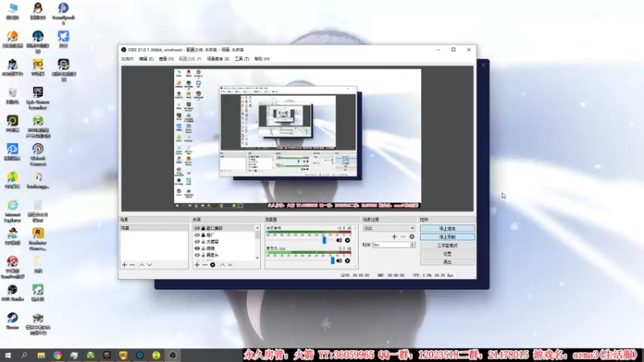Image resolution: width=644 pixels, height=362 pixels.
Task: Move source up arrow in Sources panel
Action: coord(222,265)
